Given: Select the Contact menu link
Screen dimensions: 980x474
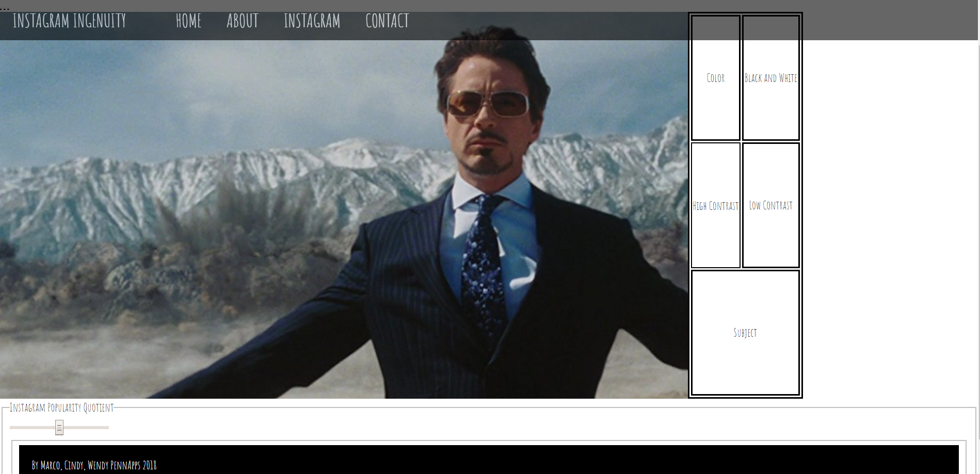Looking at the screenshot, I should (387, 21).
